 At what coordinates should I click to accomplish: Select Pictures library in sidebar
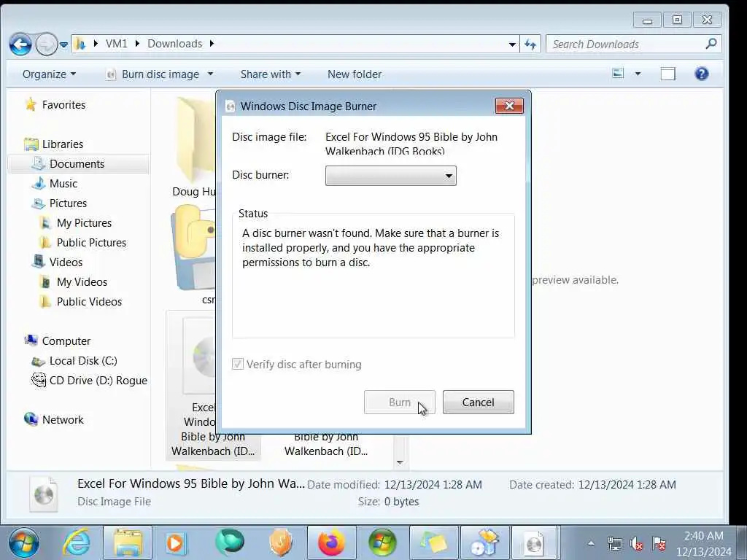pos(59,203)
